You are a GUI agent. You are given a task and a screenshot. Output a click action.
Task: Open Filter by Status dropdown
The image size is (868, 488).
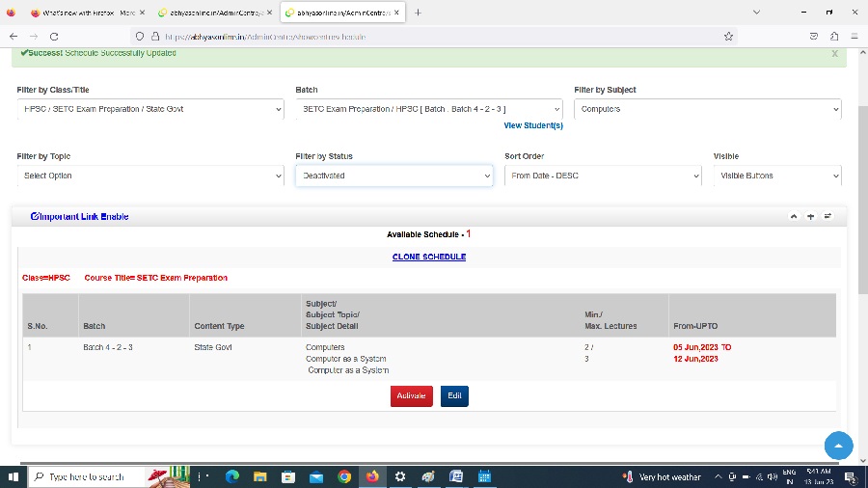[395, 176]
